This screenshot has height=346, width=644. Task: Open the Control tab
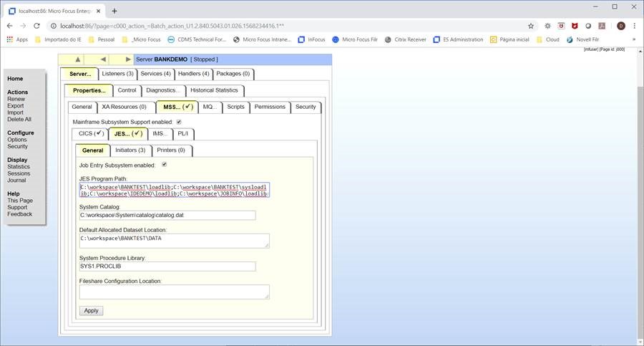[127, 90]
